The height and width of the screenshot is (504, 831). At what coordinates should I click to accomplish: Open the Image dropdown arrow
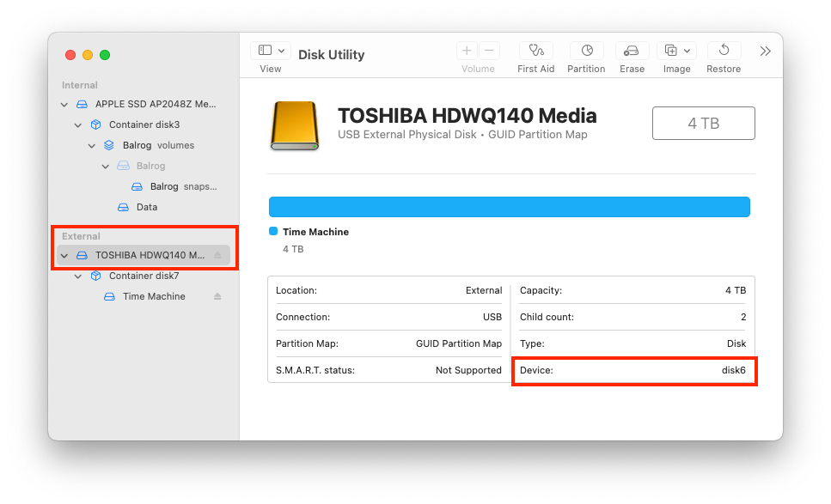[687, 51]
